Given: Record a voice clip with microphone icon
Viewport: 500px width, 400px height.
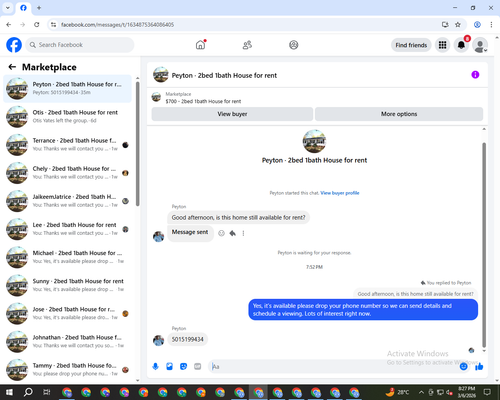Looking at the screenshot, I should (x=155, y=367).
